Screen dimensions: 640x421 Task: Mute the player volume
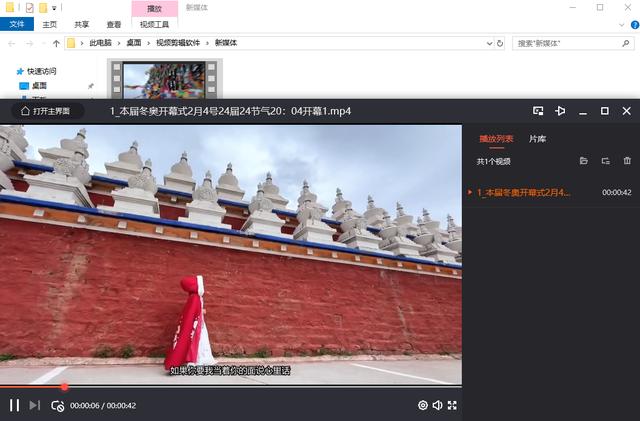[x=438, y=405]
